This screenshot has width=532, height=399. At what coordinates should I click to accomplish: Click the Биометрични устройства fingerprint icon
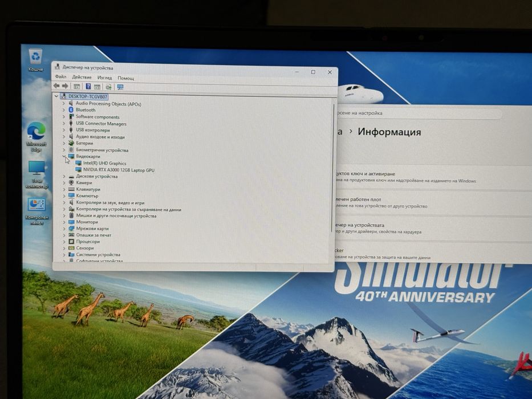coord(71,149)
